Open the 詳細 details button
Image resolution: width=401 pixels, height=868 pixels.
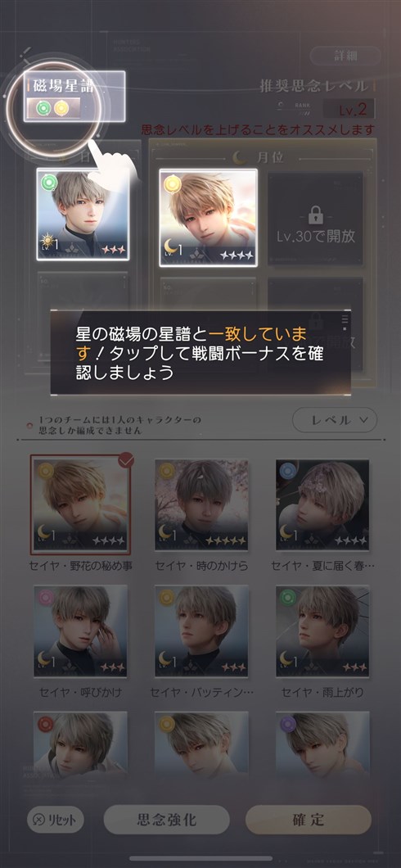click(x=345, y=56)
